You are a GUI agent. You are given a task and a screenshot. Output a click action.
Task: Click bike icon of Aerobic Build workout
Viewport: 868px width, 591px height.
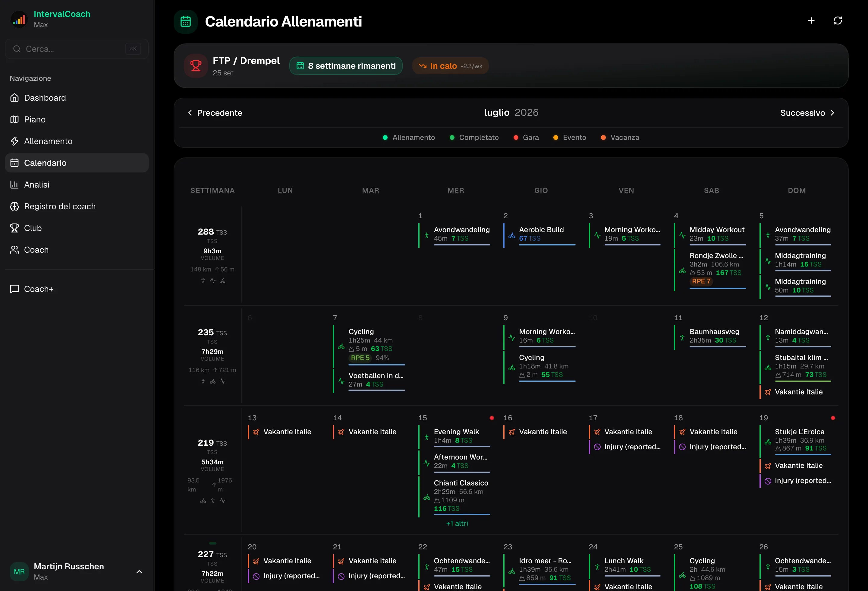(x=512, y=236)
